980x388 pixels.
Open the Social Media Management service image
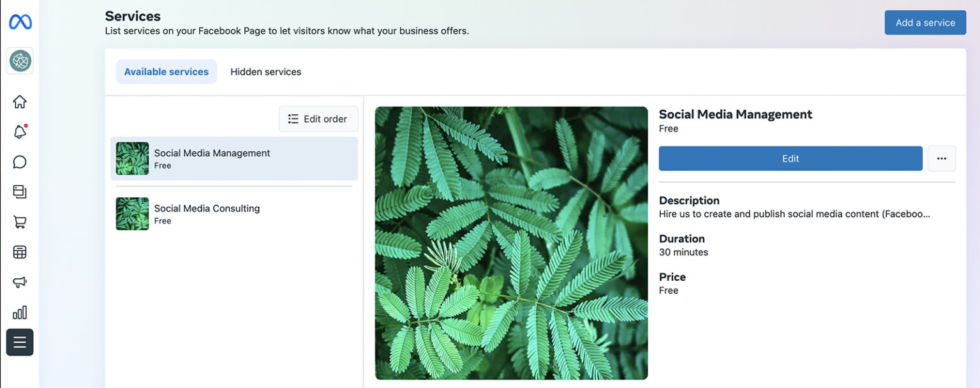[x=510, y=242]
